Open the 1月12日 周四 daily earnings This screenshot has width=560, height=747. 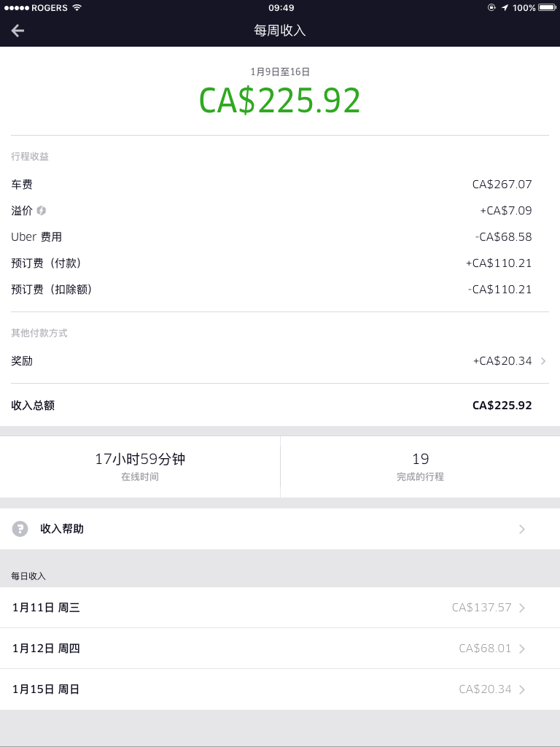pyautogui.click(x=280, y=649)
